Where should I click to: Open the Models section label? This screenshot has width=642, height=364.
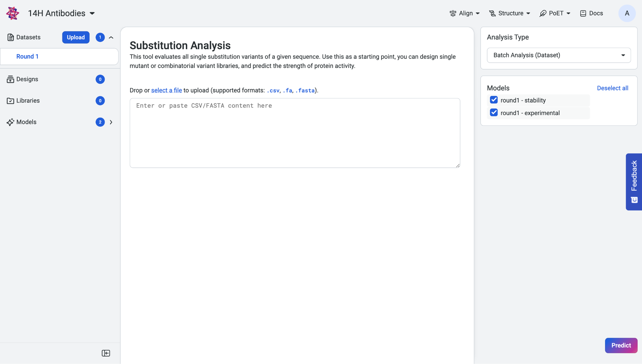[x=26, y=122]
